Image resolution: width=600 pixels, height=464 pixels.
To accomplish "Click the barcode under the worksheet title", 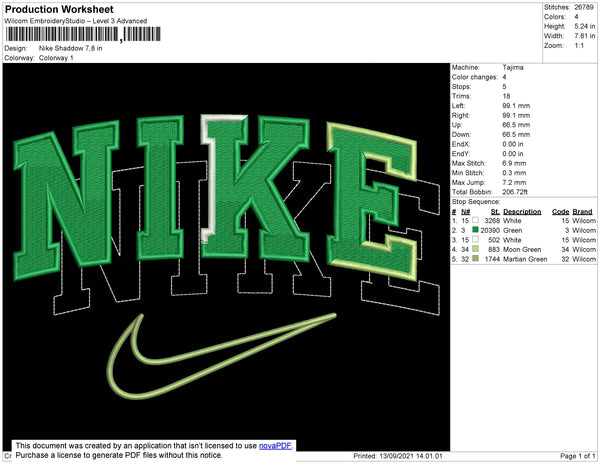I will coord(83,35).
